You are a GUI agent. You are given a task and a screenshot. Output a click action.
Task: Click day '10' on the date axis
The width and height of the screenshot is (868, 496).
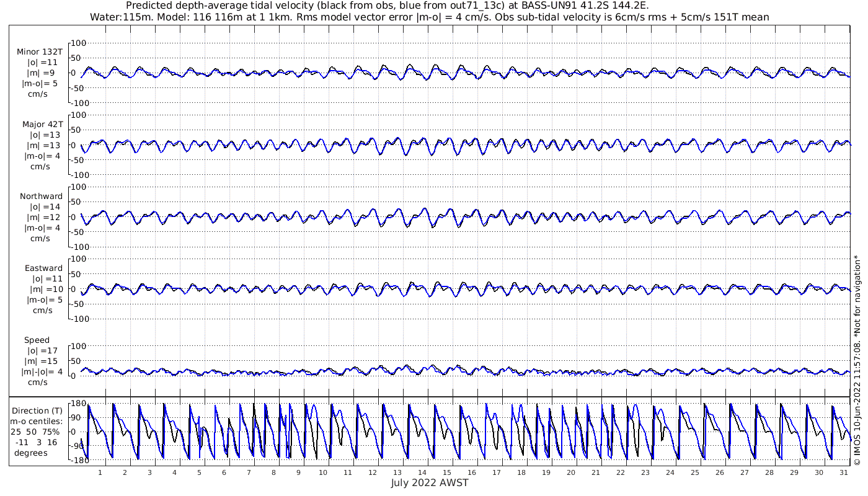coord(323,472)
